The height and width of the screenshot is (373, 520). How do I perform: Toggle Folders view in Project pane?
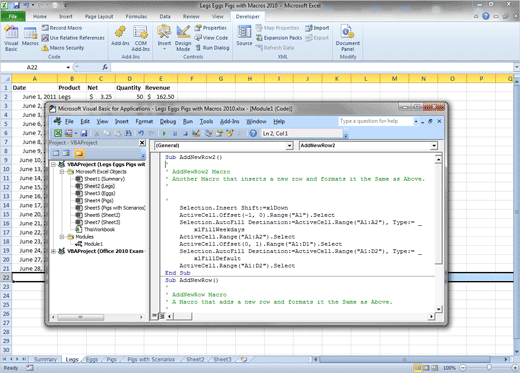coord(79,153)
